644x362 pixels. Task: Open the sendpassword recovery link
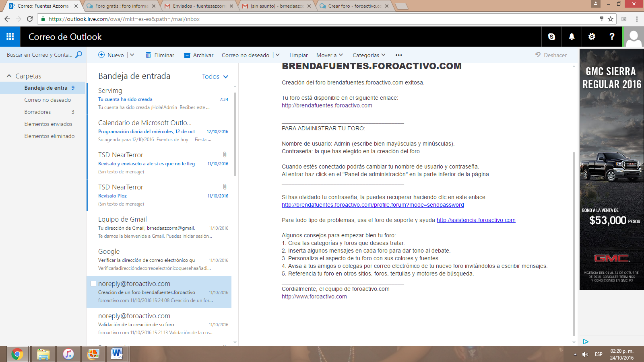pyautogui.click(x=373, y=205)
